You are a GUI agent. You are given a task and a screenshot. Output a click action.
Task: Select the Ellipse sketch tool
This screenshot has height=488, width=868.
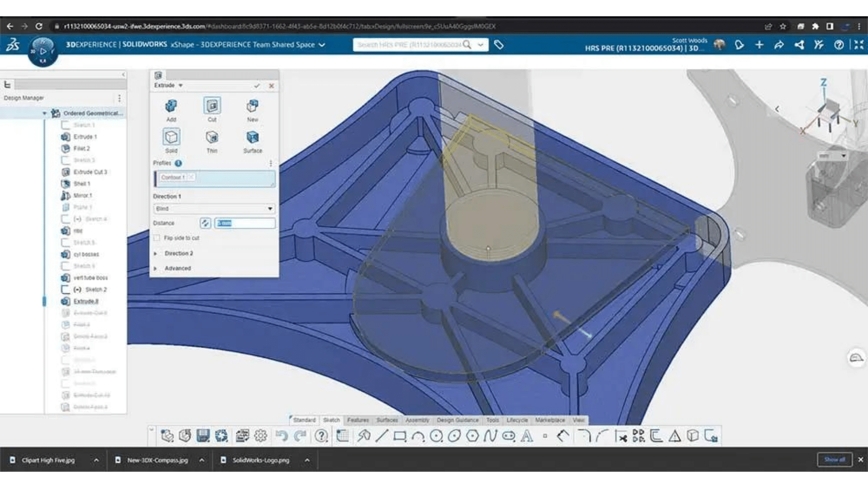[x=454, y=436]
